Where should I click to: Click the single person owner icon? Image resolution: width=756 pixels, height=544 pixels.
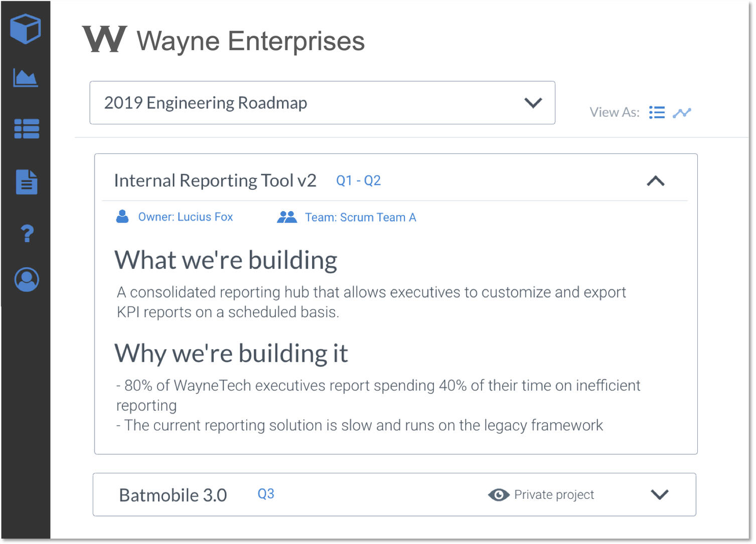coord(122,217)
